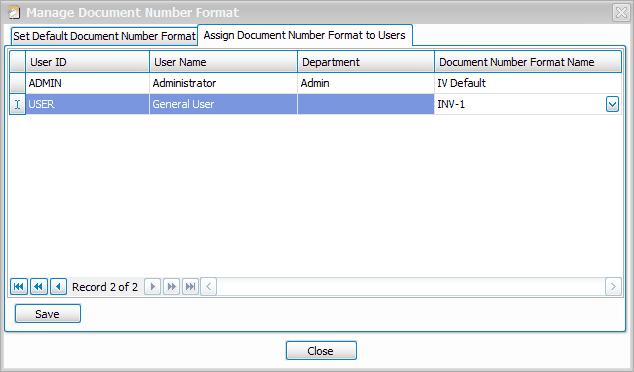This screenshot has width=634, height=372.
Task: Sort by Department column header
Action: click(366, 62)
